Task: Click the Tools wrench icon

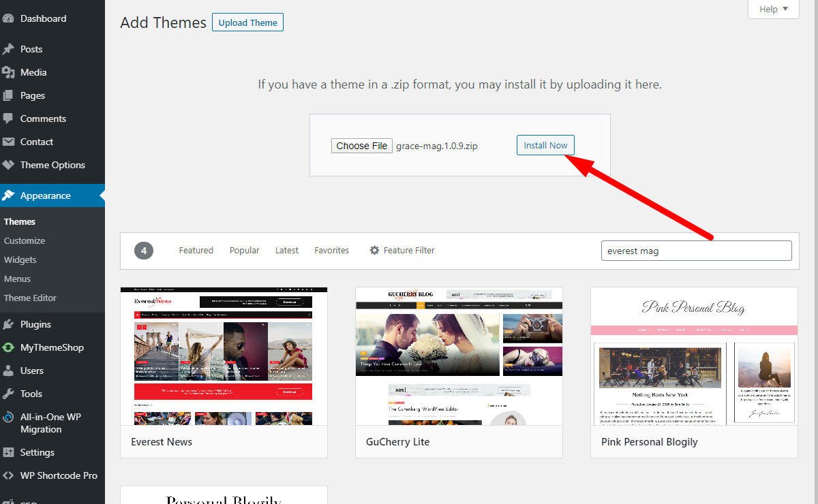Action: 8,394
